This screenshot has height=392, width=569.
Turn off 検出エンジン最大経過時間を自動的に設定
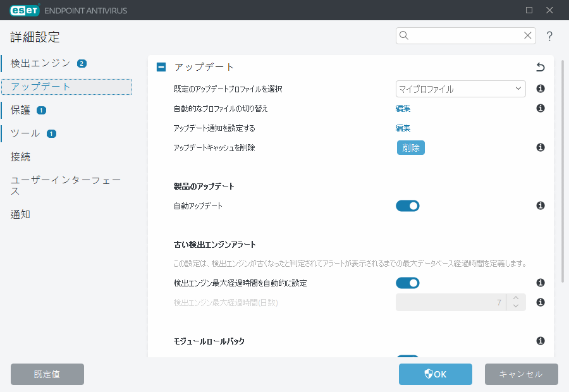(x=408, y=283)
